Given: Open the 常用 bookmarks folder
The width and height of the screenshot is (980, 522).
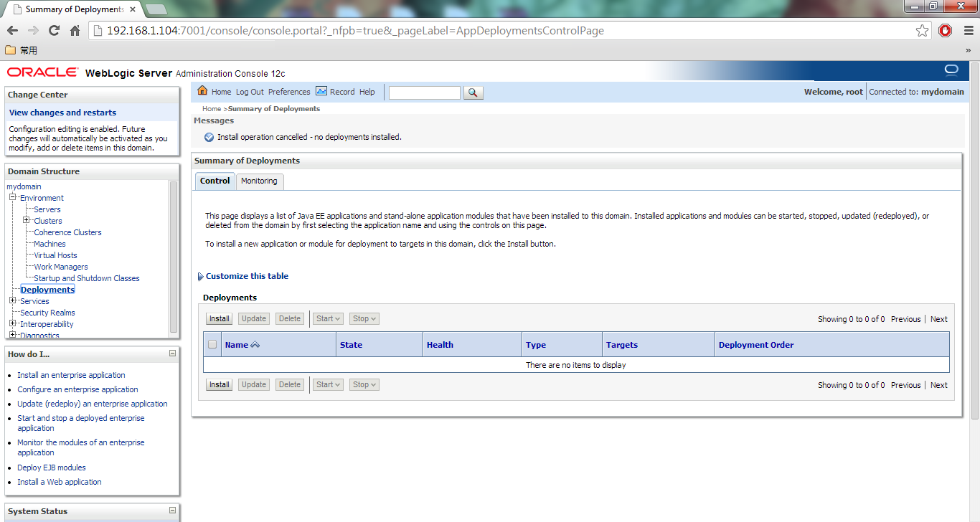Looking at the screenshot, I should [x=22, y=50].
